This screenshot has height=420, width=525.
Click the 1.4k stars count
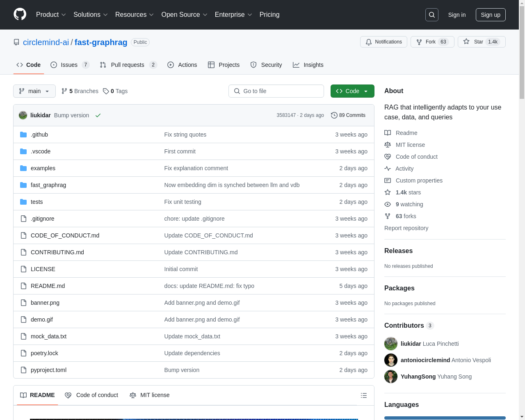click(x=408, y=192)
